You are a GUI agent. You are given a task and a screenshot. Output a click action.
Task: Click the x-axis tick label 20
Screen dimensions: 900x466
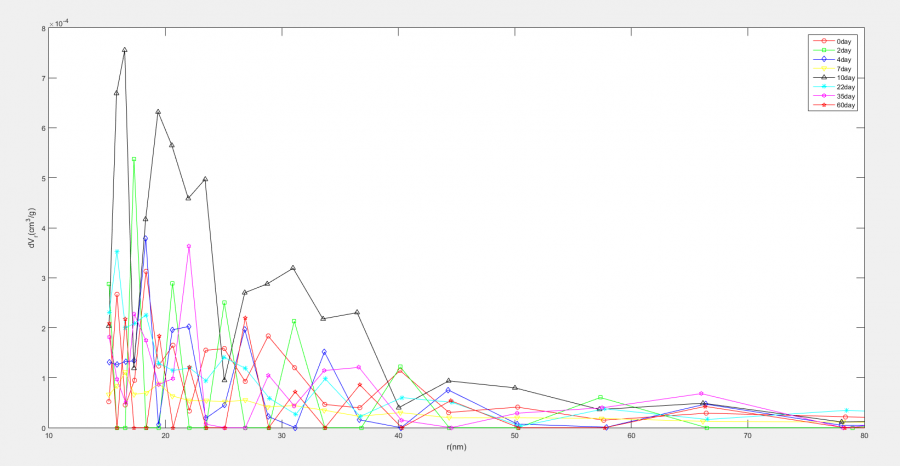(x=165, y=436)
